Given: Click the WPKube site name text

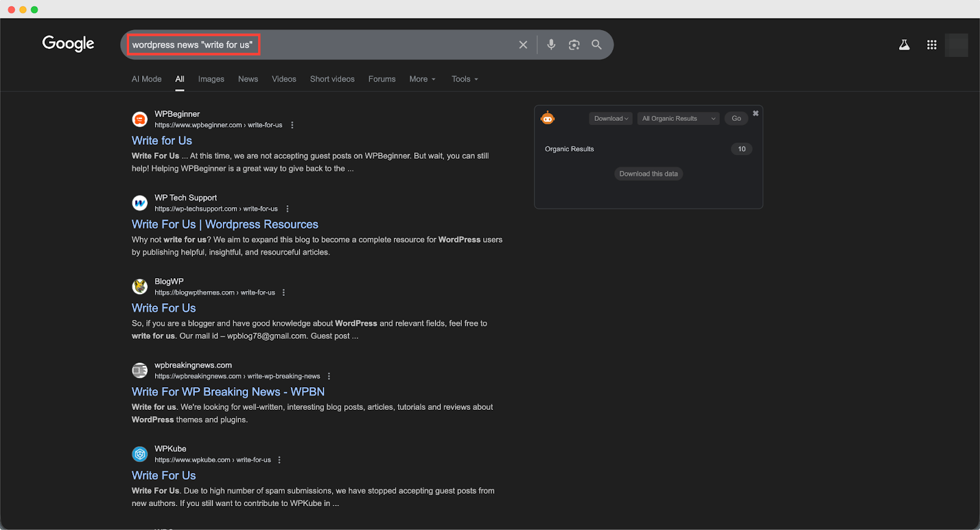Looking at the screenshot, I should click(170, 449).
